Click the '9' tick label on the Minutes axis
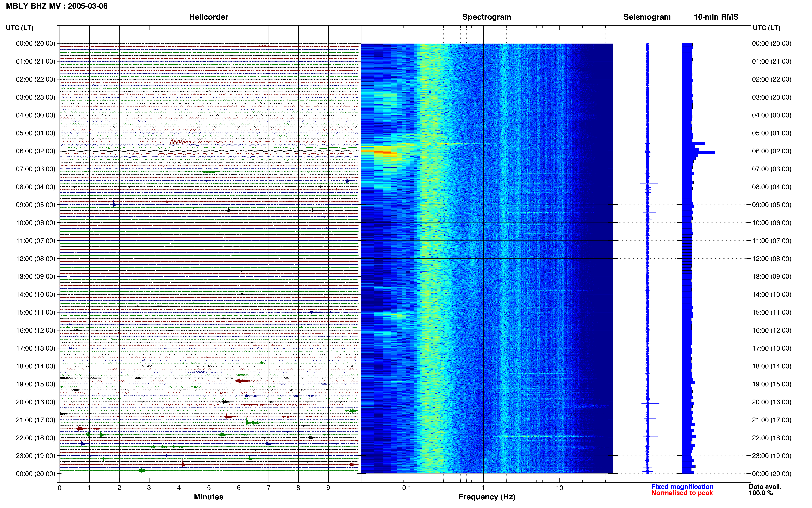The width and height of the screenshot is (812, 508). 328,488
